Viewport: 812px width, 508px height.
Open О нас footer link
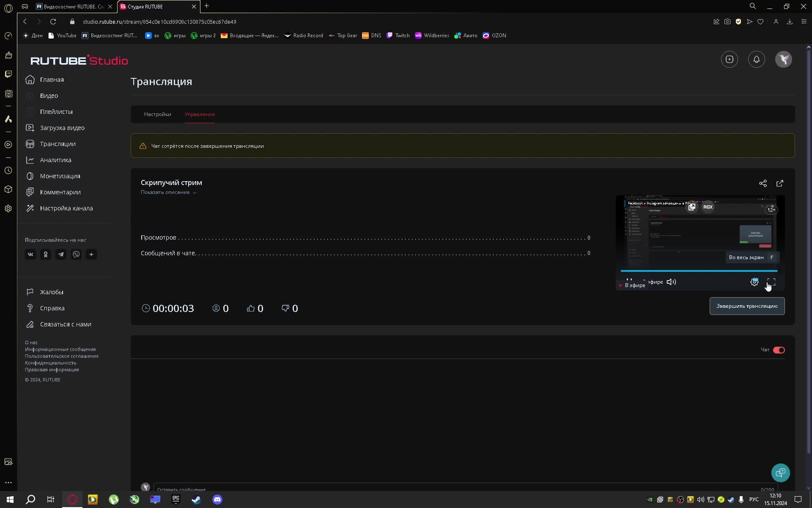[31, 342]
